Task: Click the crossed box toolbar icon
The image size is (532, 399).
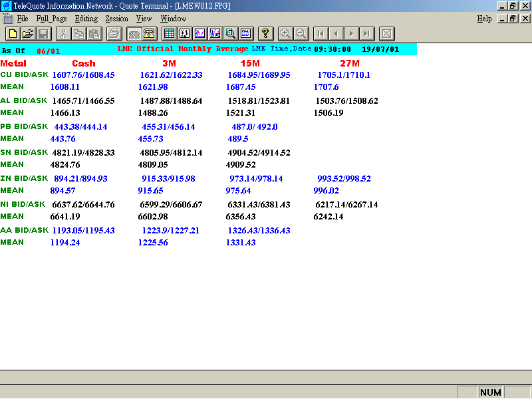Action: pos(387,34)
